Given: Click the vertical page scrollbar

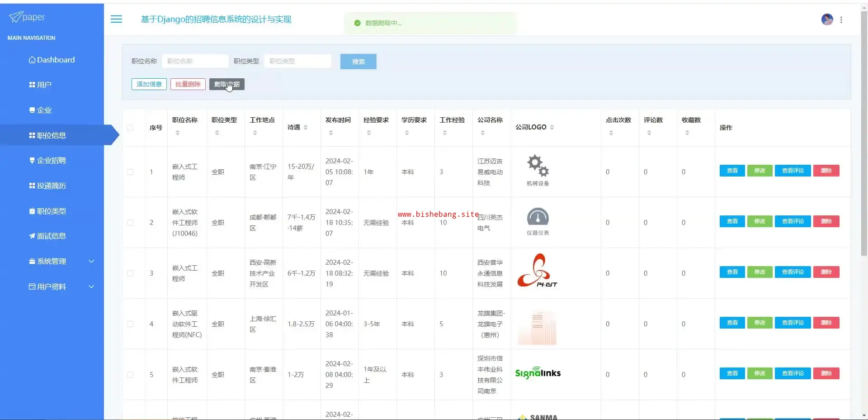Looking at the screenshot, I should (x=864, y=136).
